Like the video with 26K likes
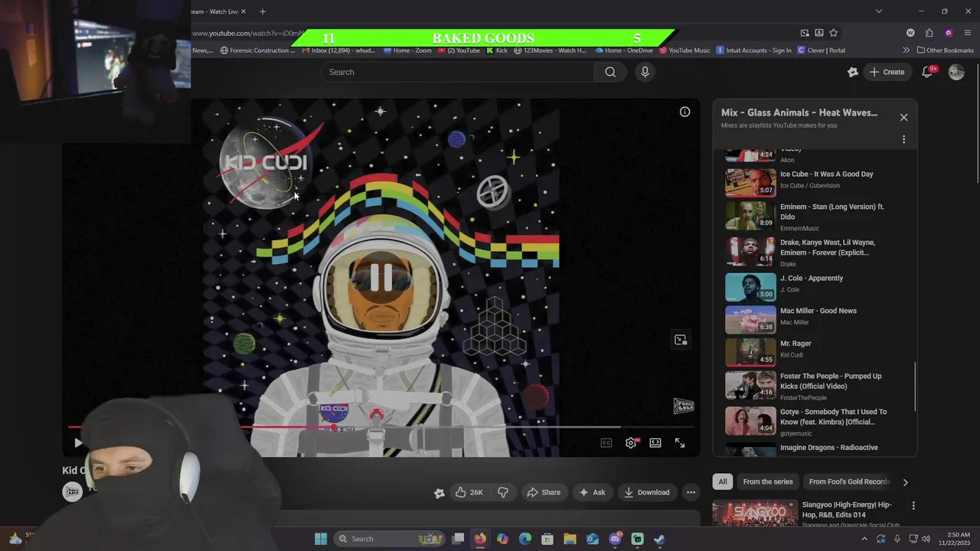 pyautogui.click(x=469, y=492)
